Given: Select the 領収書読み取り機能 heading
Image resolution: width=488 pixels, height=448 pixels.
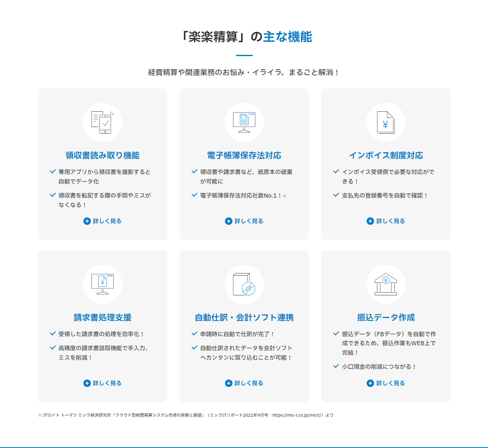Looking at the screenshot, I should pyautogui.click(x=102, y=156).
